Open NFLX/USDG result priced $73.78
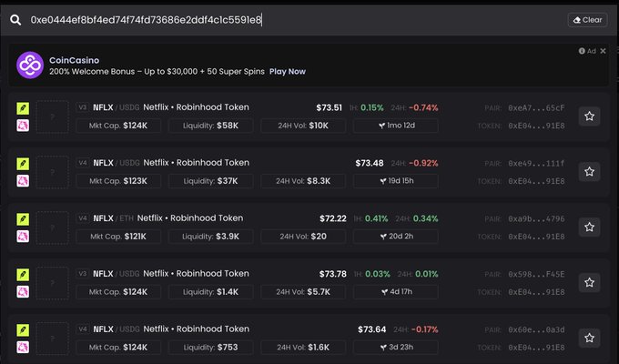The height and width of the screenshot is (364, 619). [x=309, y=283]
